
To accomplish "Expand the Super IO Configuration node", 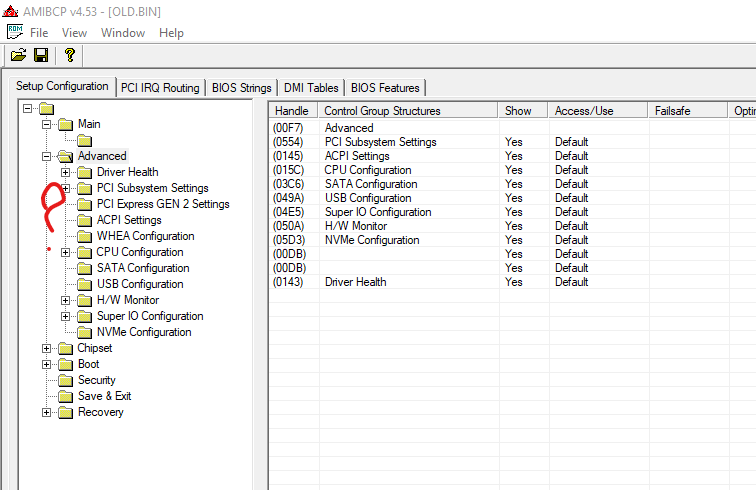I will (x=66, y=316).
